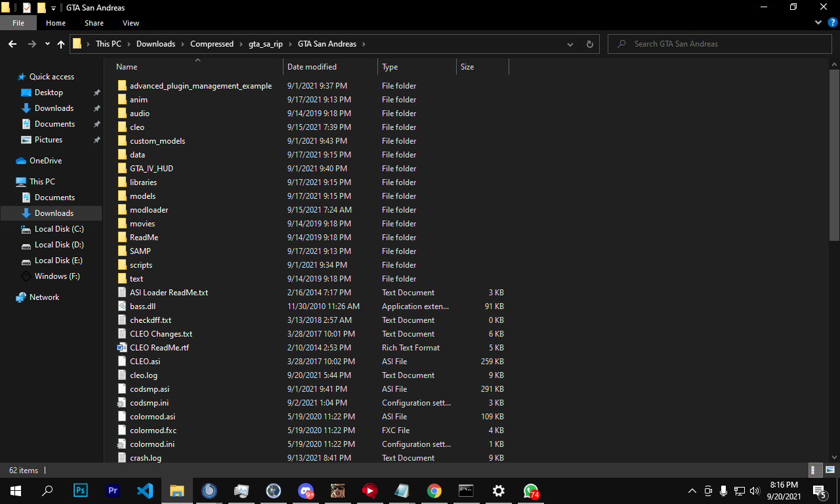The width and height of the screenshot is (840, 504).
Task: Sort by the Name column header
Action: click(198, 67)
